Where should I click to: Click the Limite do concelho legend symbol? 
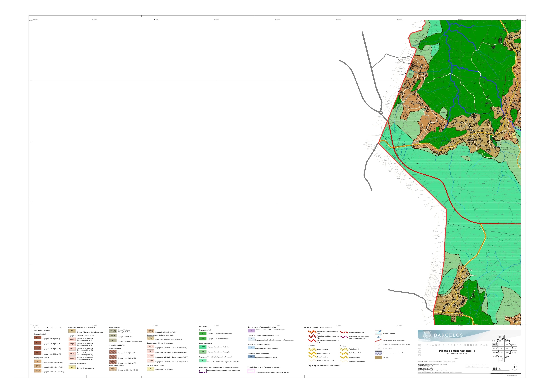click(x=378, y=340)
